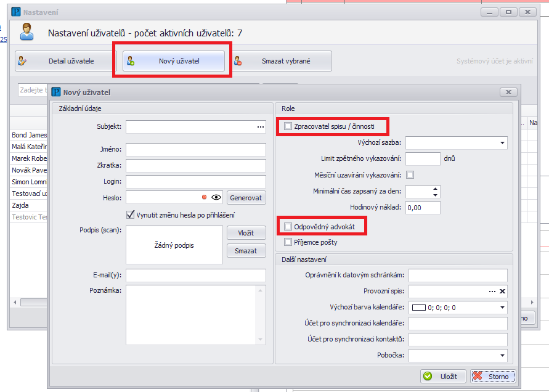This screenshot has width=549, height=392.
Task: Uncheck Vynutit změnu hesla po přihlášení
Action: 130,214
